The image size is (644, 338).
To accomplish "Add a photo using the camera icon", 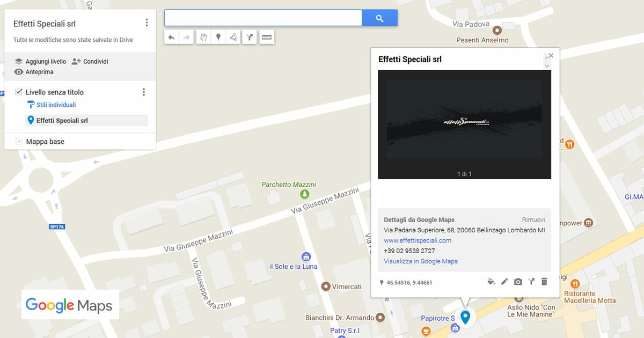I will [518, 282].
